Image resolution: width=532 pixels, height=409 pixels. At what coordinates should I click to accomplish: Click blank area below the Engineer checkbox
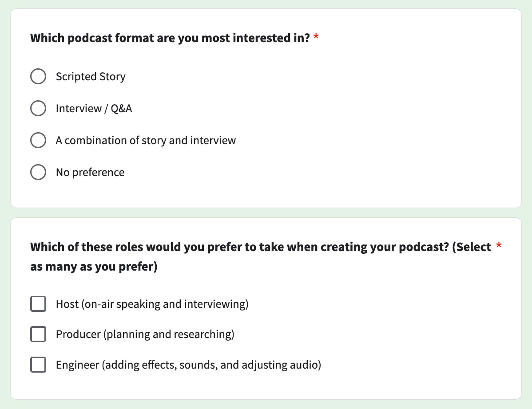266,386
